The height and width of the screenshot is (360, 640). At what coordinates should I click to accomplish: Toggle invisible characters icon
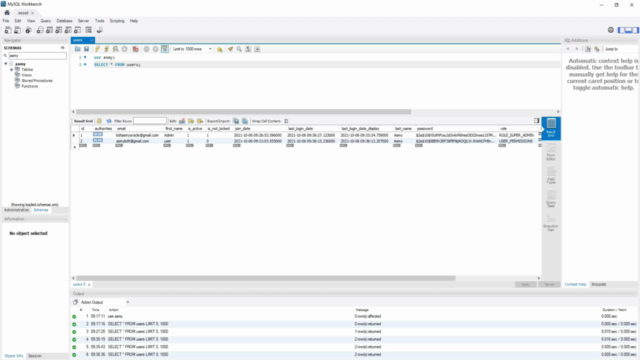click(248, 49)
